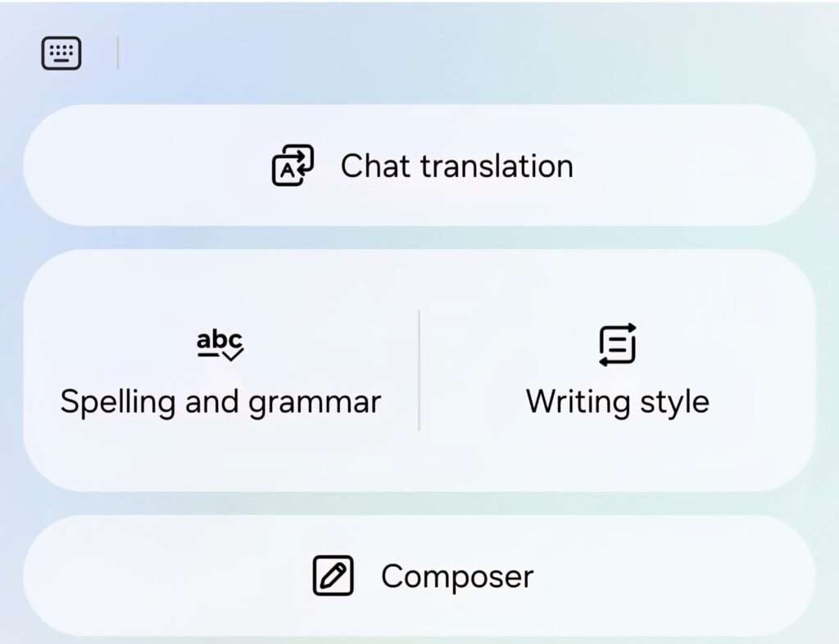This screenshot has width=839, height=644.
Task: Click the text cursor beside keyboard icon
Action: (x=118, y=53)
